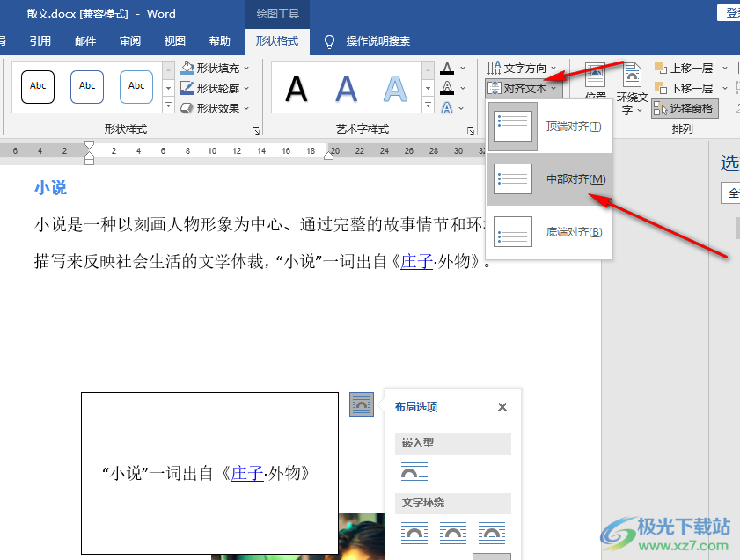Click the 小说 heading text

[x=50, y=188]
